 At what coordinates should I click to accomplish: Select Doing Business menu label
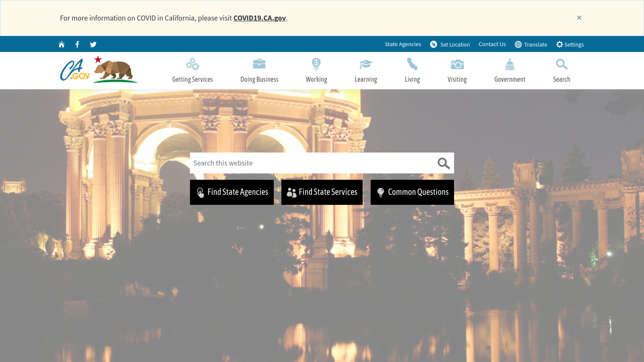(259, 79)
